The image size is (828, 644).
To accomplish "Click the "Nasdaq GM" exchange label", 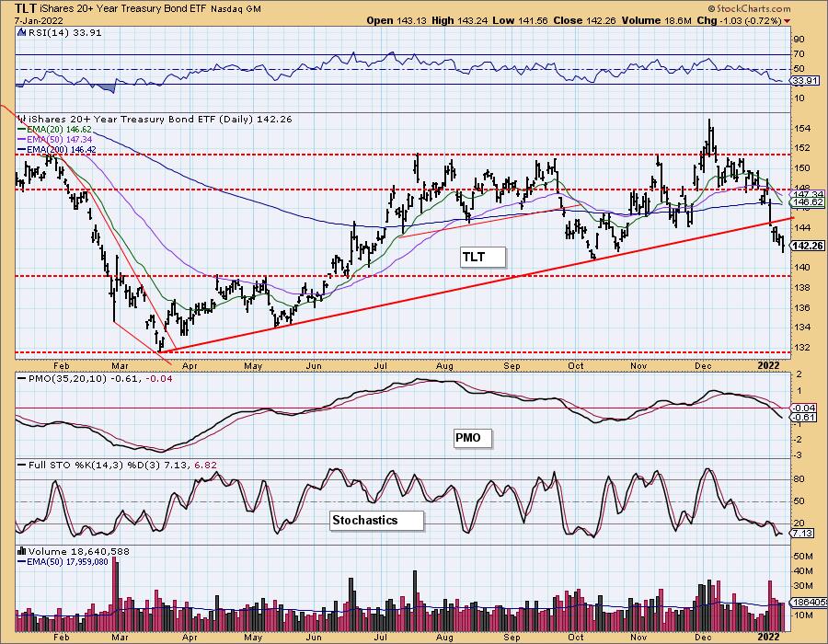I will [236, 9].
